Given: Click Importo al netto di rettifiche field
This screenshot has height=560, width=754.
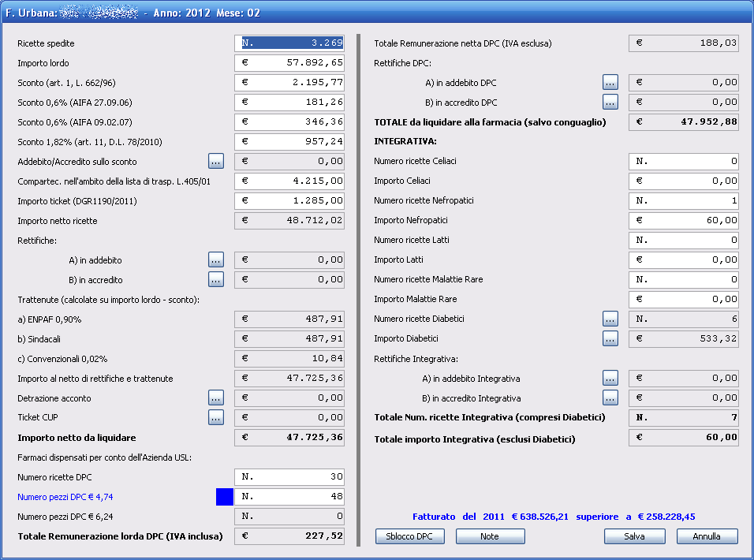Looking at the screenshot, I should 289,379.
